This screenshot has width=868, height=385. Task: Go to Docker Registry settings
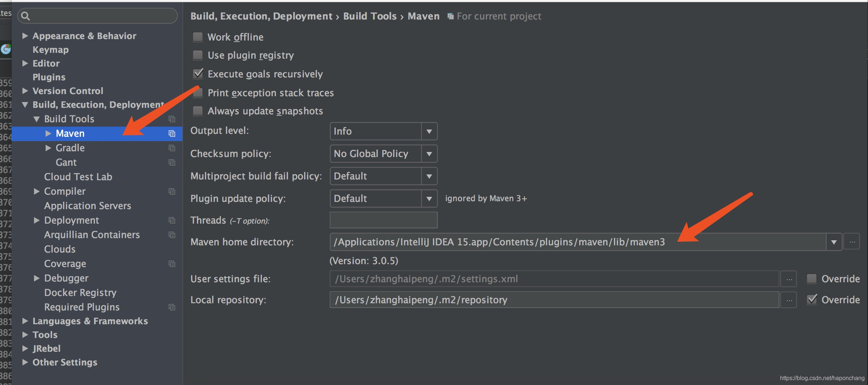(x=80, y=293)
